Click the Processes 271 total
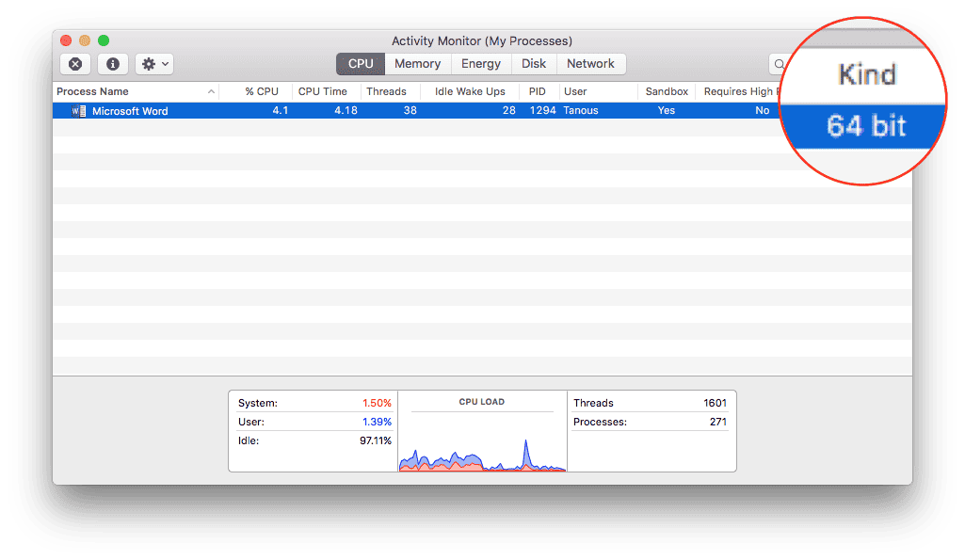This screenshot has width=965, height=560. (x=650, y=423)
